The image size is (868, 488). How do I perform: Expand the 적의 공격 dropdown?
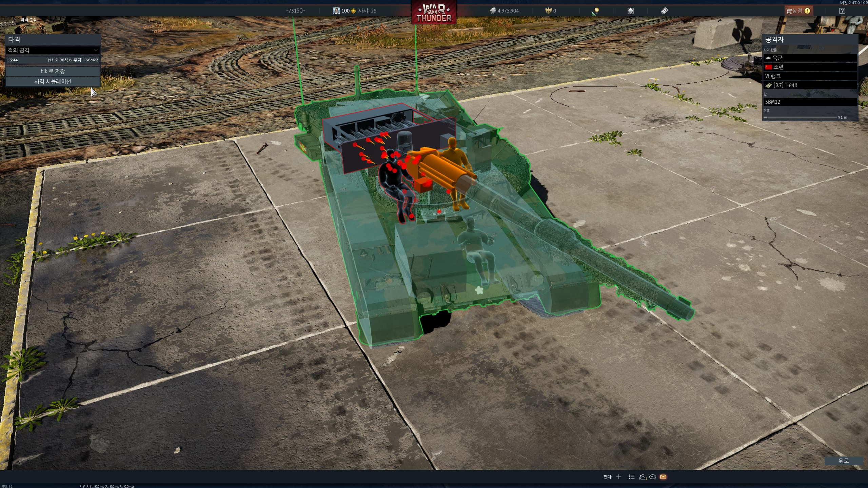point(53,50)
